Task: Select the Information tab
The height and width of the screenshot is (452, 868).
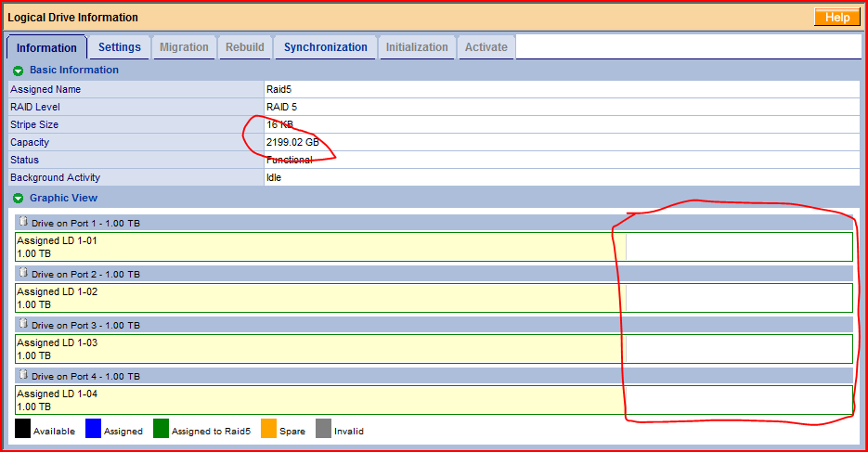Action: (46, 47)
